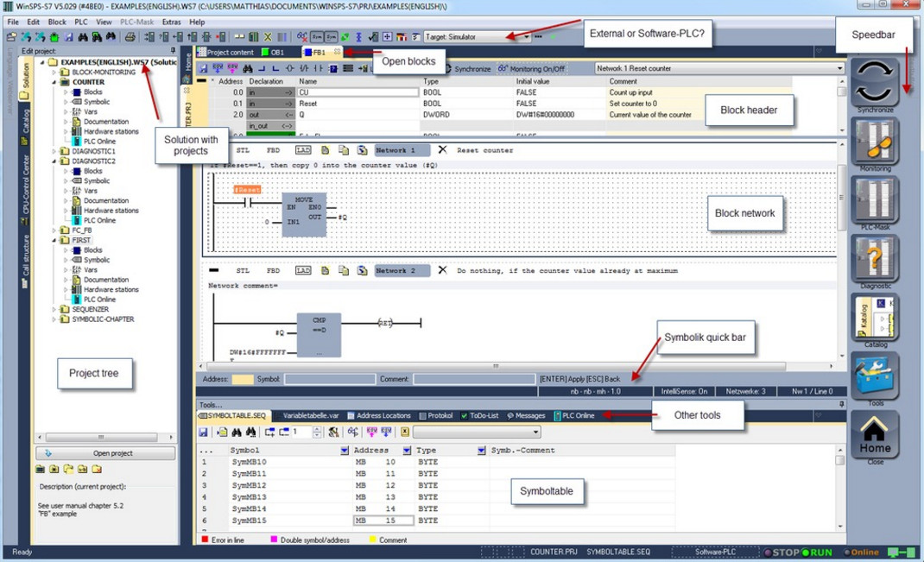The image size is (924, 562).
Task: Toggle Monitoring On/Off in the block toolbar
Action: 530,67
